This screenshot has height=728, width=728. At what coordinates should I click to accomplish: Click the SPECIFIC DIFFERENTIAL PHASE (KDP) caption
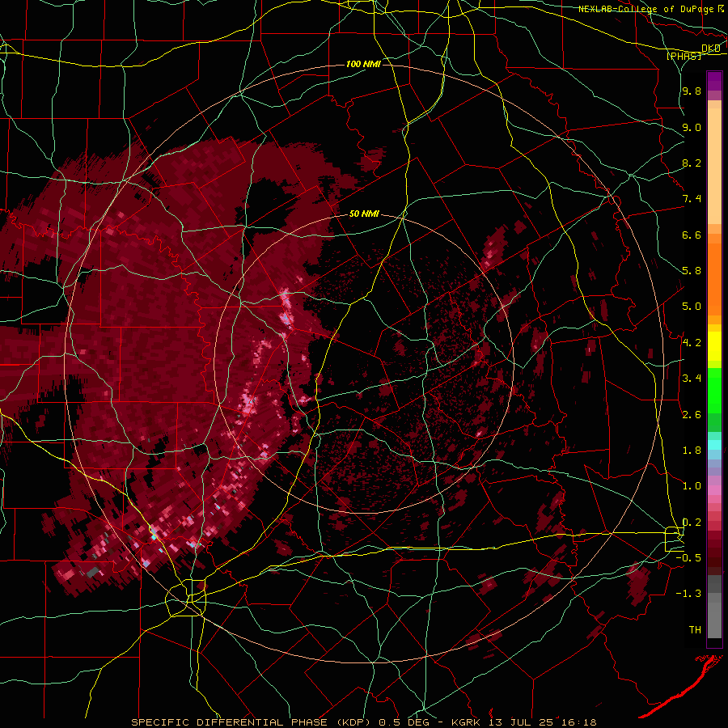pos(252,722)
